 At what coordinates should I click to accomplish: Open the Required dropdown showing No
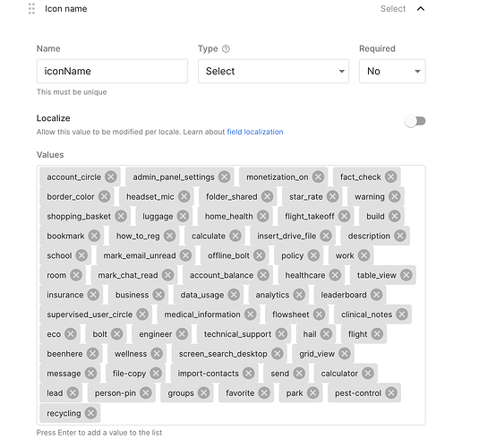(x=392, y=72)
